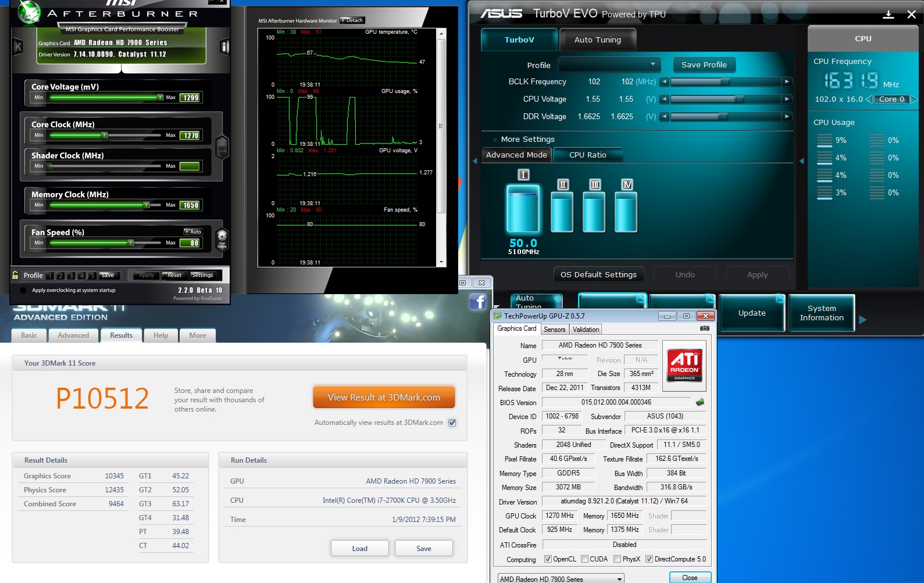Click DDR Voltage decrease arrow
The height and width of the screenshot is (583, 924).
click(664, 117)
